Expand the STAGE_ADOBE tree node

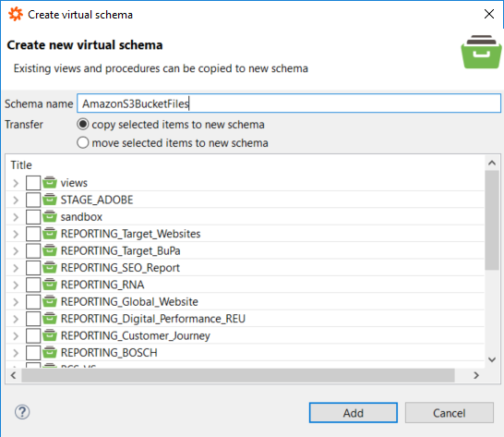coord(16,200)
